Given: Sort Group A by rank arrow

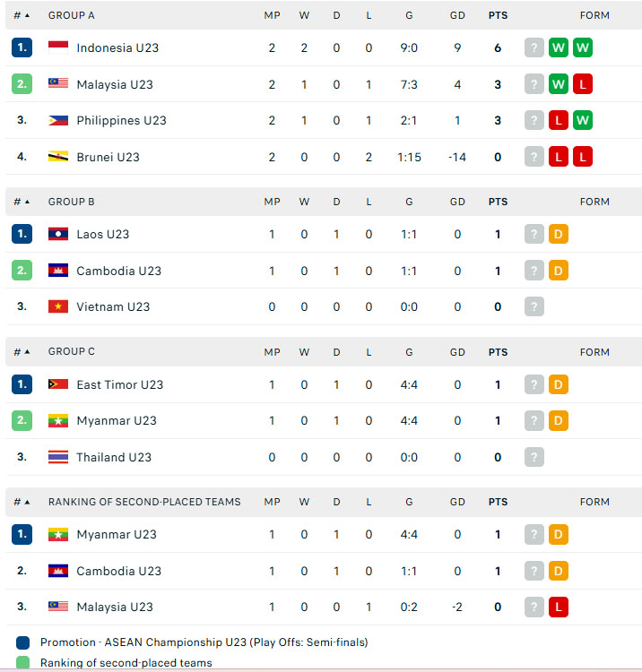Looking at the screenshot, I should point(28,15).
